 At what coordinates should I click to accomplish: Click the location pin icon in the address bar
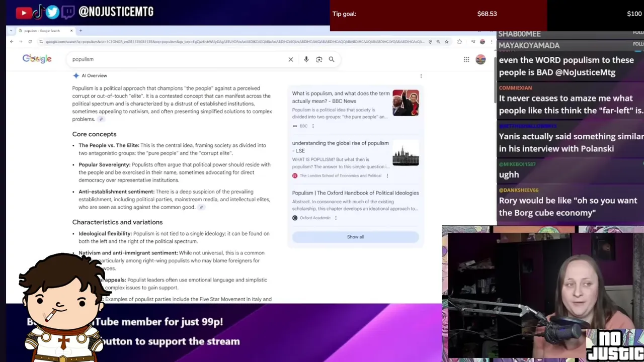pos(430,42)
